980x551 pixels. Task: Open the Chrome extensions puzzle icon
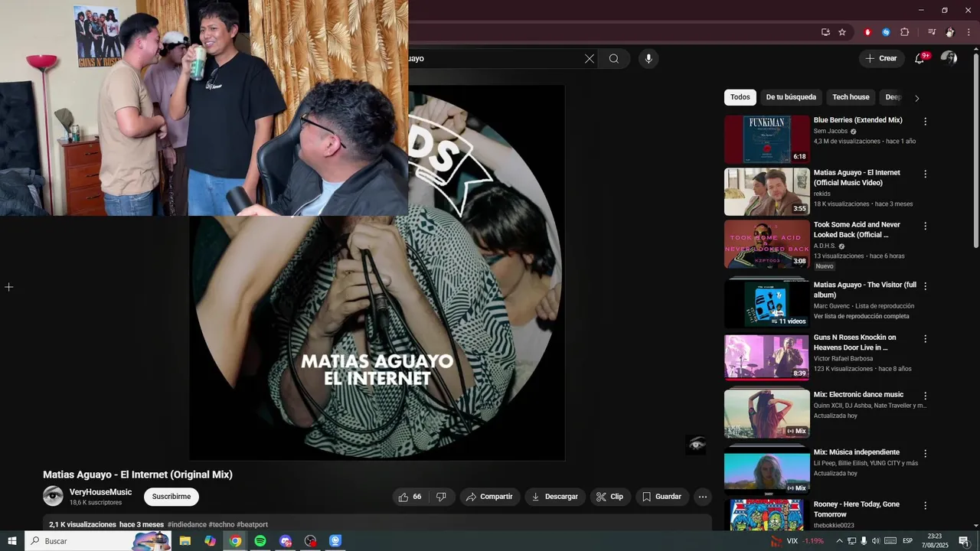pos(904,32)
